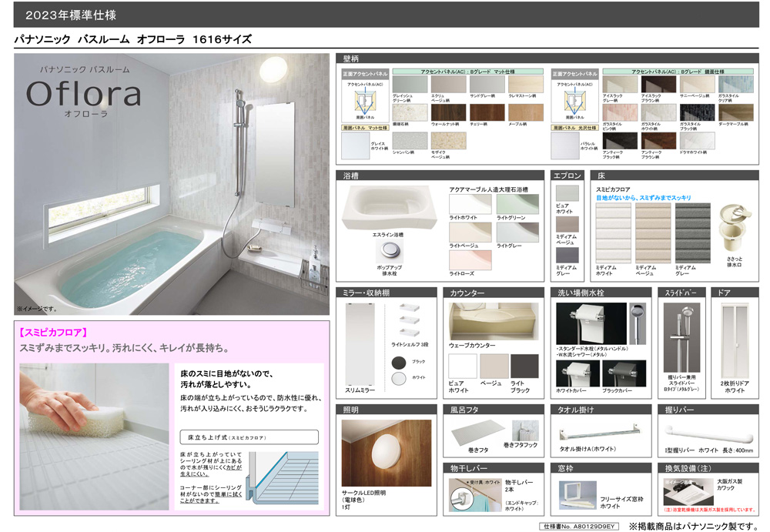The image size is (770, 532).
Task: Click the ささっと排水口 drain image
Action: pos(735,229)
